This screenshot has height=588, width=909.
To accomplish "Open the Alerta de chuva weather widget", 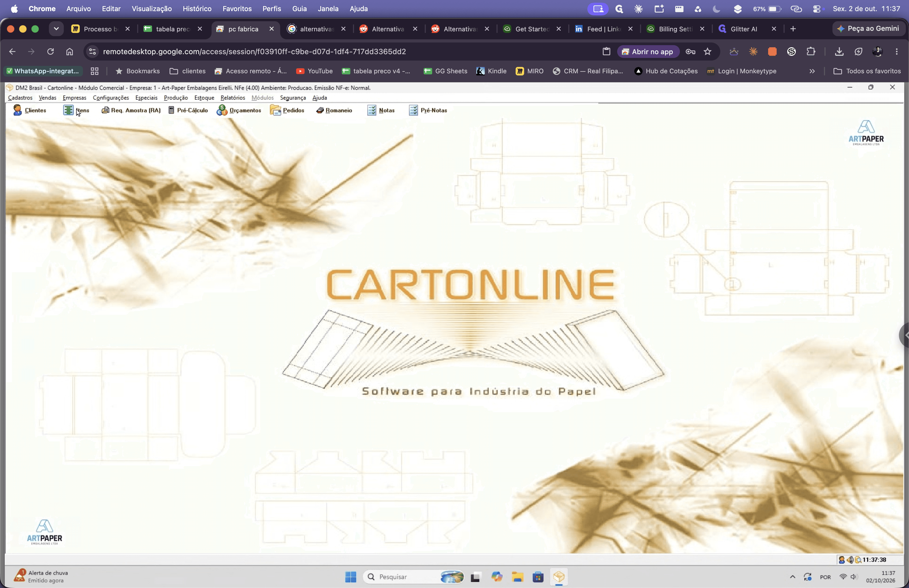I will (41, 576).
